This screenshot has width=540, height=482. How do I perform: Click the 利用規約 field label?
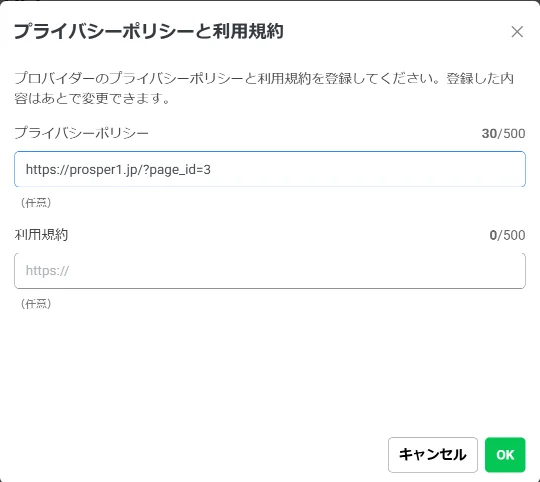pyautogui.click(x=41, y=235)
